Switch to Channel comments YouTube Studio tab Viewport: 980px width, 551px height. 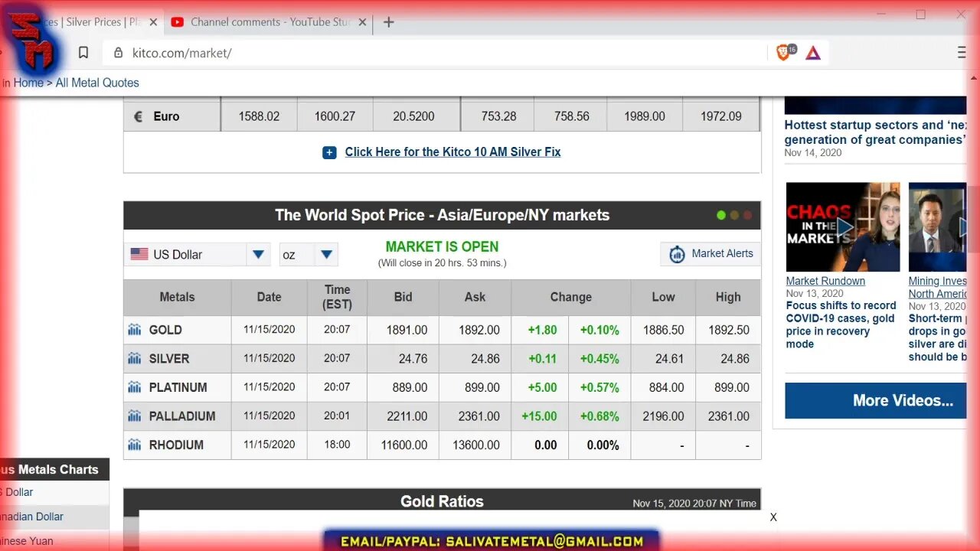click(x=268, y=22)
